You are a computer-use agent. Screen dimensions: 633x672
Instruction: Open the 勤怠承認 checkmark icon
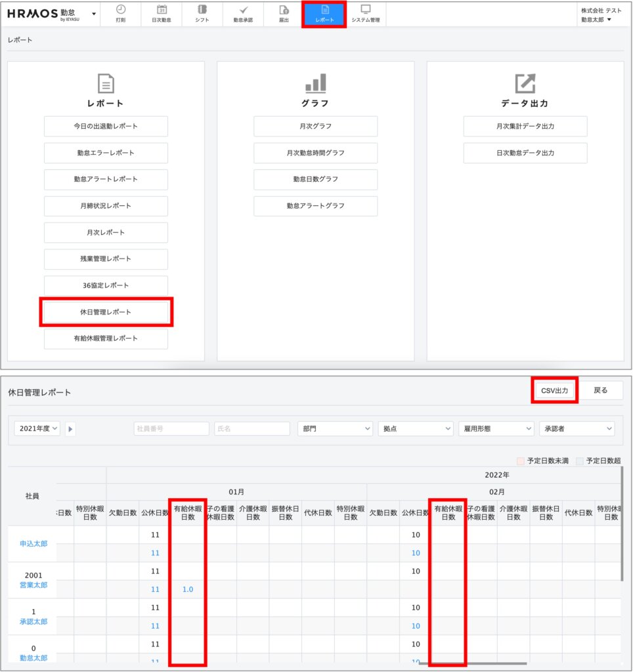click(243, 10)
